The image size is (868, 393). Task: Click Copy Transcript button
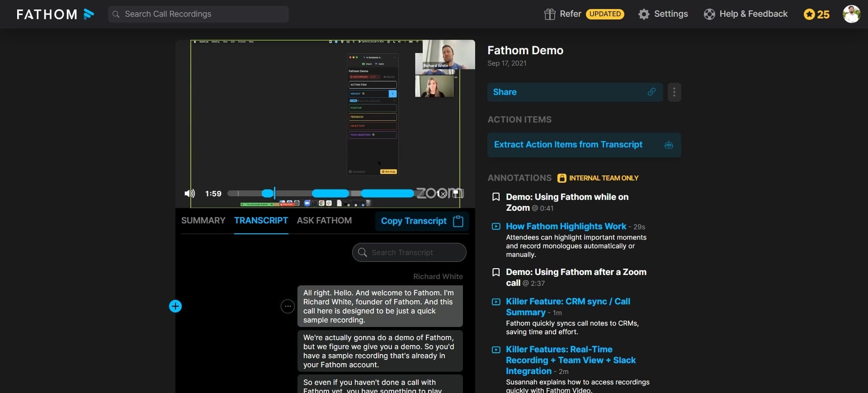[x=421, y=221]
